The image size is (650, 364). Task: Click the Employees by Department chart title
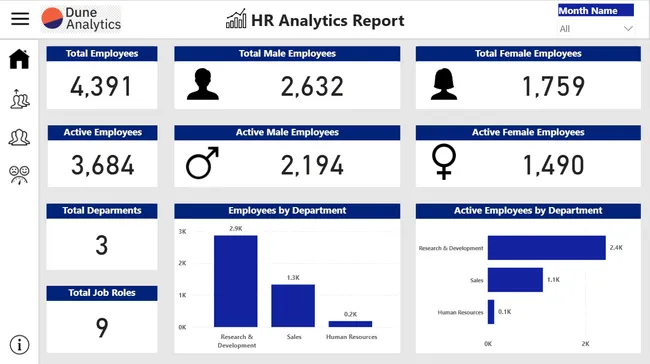[x=287, y=211]
